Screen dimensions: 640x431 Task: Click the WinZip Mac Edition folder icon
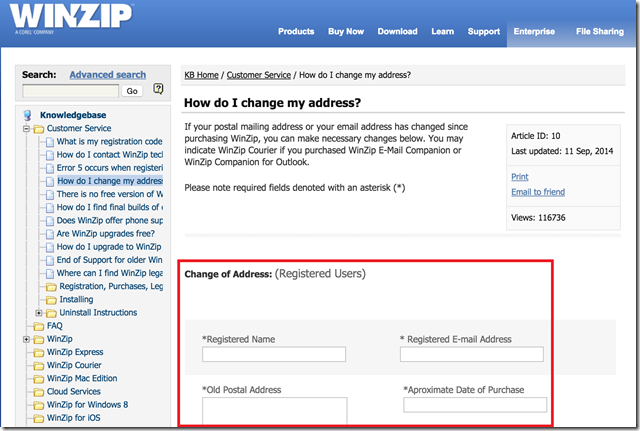(39, 379)
